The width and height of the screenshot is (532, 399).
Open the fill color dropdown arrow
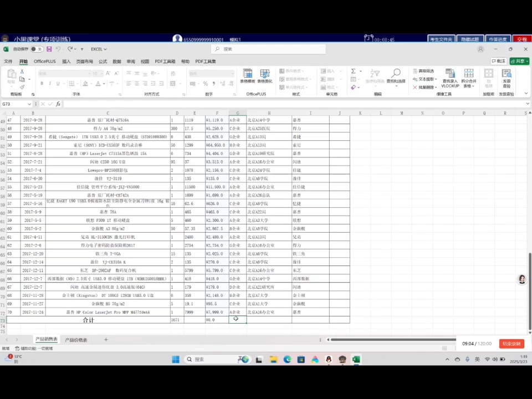pos(91,83)
